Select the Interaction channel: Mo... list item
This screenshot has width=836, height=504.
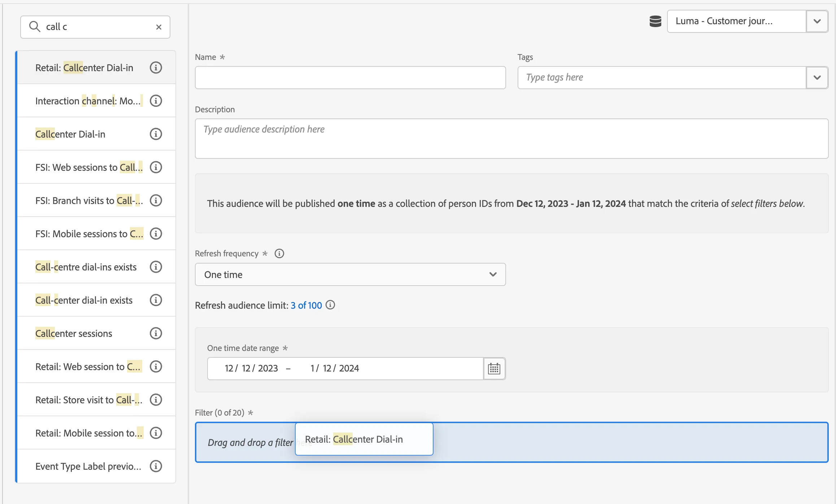(96, 101)
